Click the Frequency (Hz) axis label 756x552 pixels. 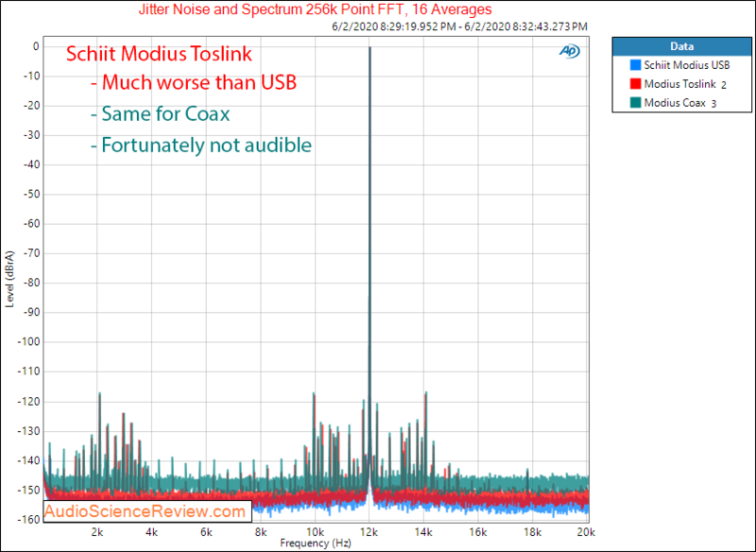point(318,543)
